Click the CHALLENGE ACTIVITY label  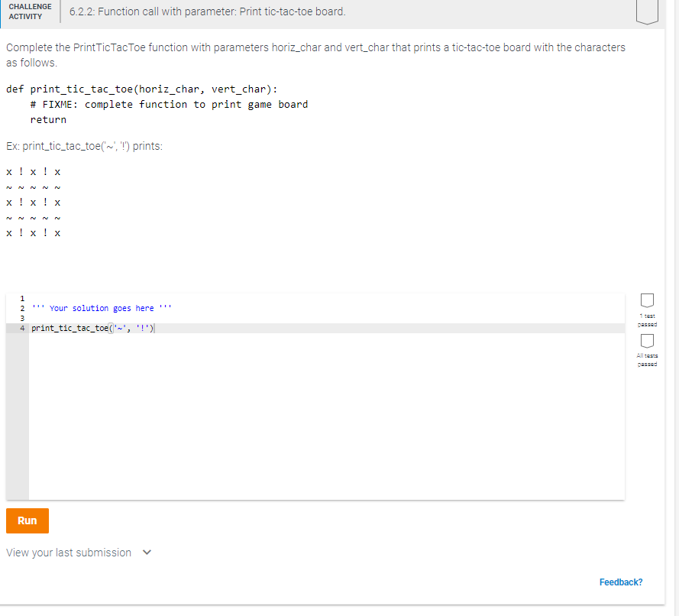coord(30,12)
